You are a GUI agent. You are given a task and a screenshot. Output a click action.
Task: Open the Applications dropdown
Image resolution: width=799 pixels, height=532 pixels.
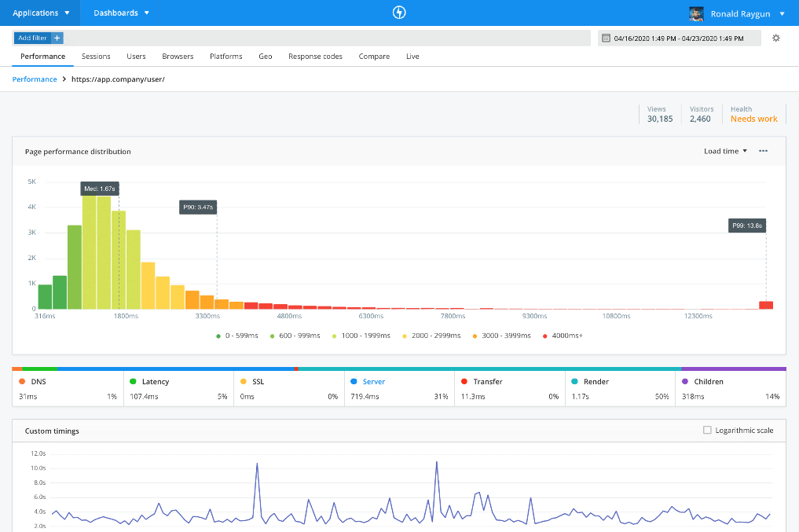click(x=41, y=13)
